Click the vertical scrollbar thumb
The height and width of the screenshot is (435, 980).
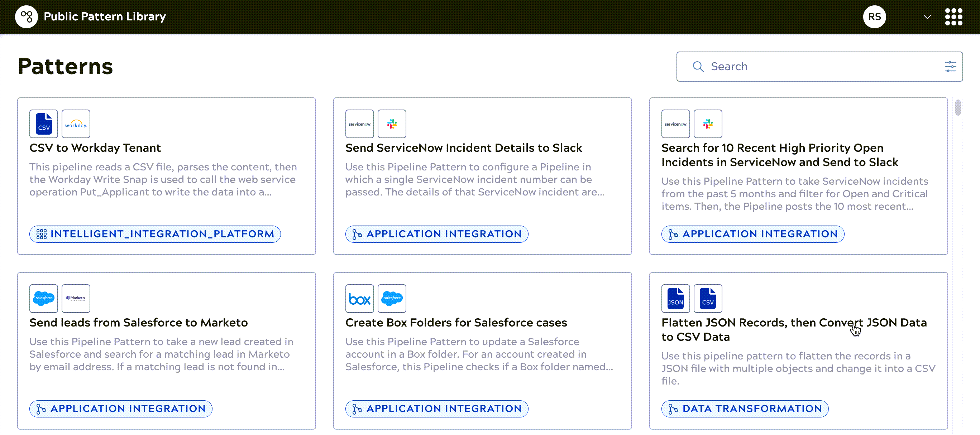click(x=957, y=107)
